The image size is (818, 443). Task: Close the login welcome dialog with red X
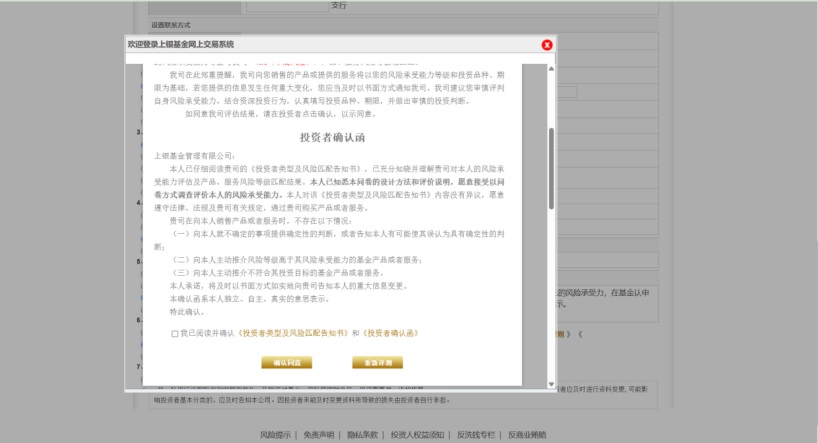547,45
